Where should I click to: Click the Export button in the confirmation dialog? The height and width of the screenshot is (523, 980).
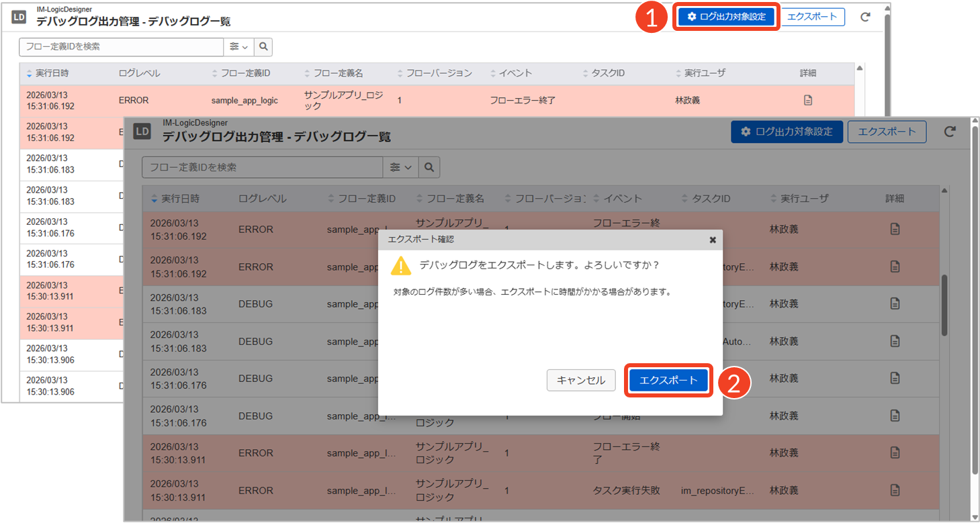(668, 380)
